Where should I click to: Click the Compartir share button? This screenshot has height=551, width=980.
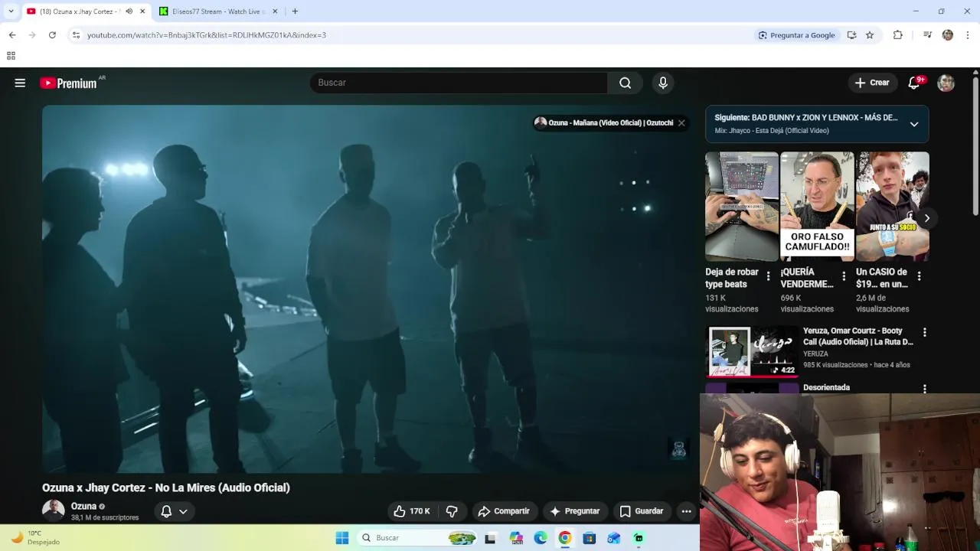[x=504, y=511]
